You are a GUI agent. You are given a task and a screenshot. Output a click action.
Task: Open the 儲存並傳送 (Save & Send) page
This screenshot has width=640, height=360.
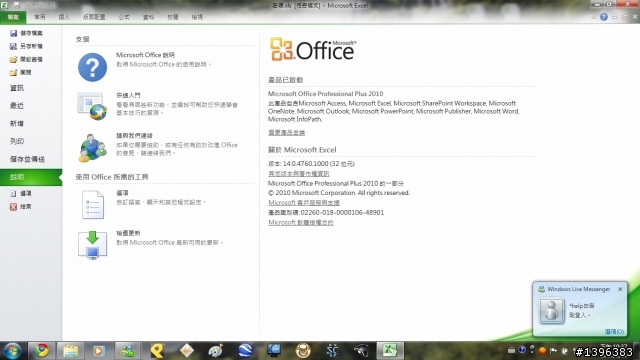pos(27,159)
